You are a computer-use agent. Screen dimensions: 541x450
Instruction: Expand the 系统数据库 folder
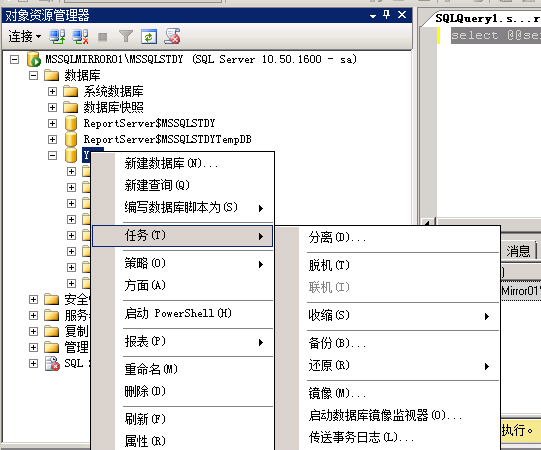[52, 91]
